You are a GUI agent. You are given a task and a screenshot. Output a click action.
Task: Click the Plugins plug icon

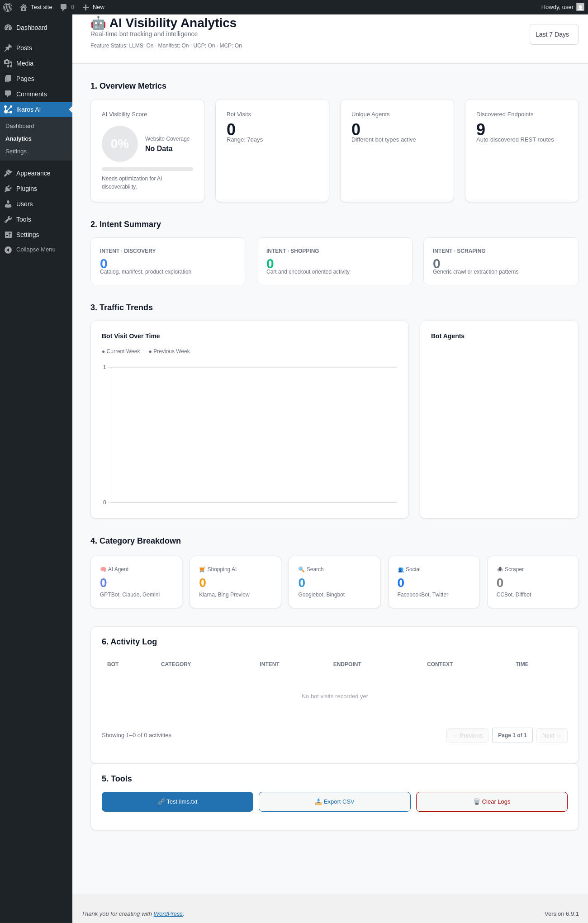point(8,189)
